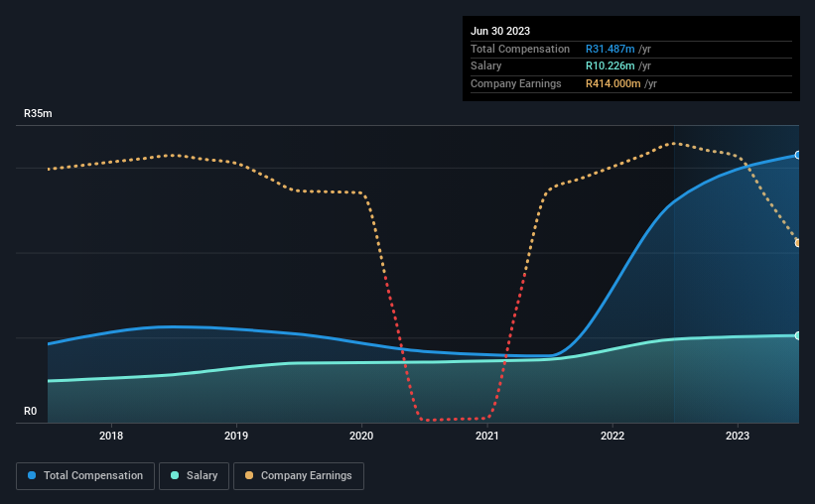Screen dimensions: 815x504
Task: Click the R31.487m total compensation value
Action: pyautogui.click(x=611, y=49)
